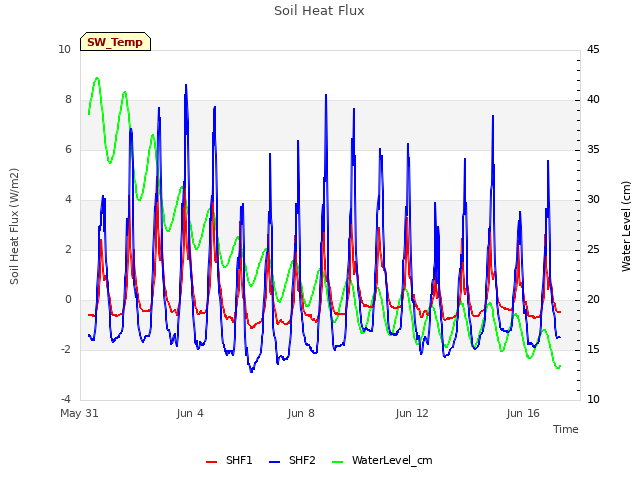Click the lowest blue SHF2 trough near Jun 6

coord(251,371)
